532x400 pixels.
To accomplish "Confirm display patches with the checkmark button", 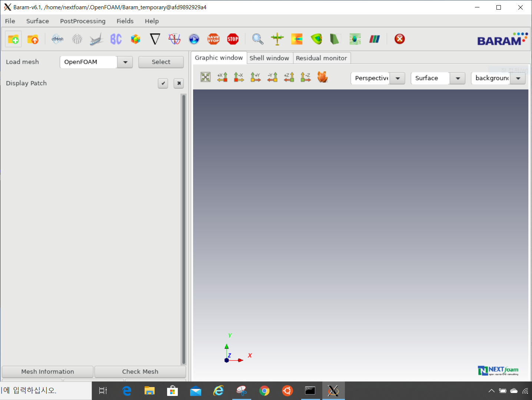I will point(163,83).
